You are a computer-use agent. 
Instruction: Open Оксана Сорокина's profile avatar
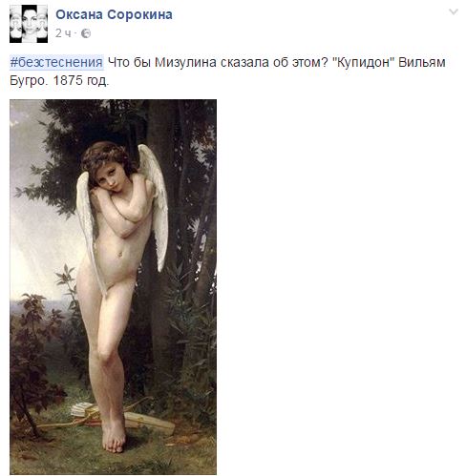click(29, 24)
